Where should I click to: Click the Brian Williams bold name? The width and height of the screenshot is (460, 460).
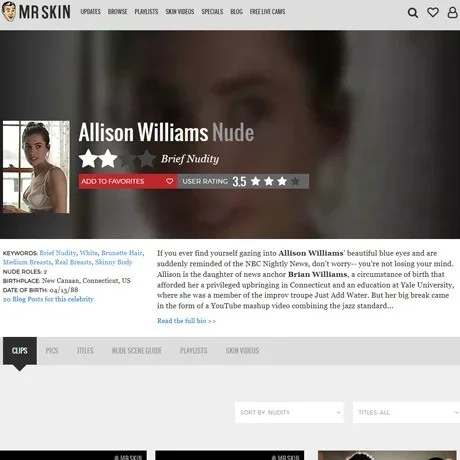click(318, 274)
